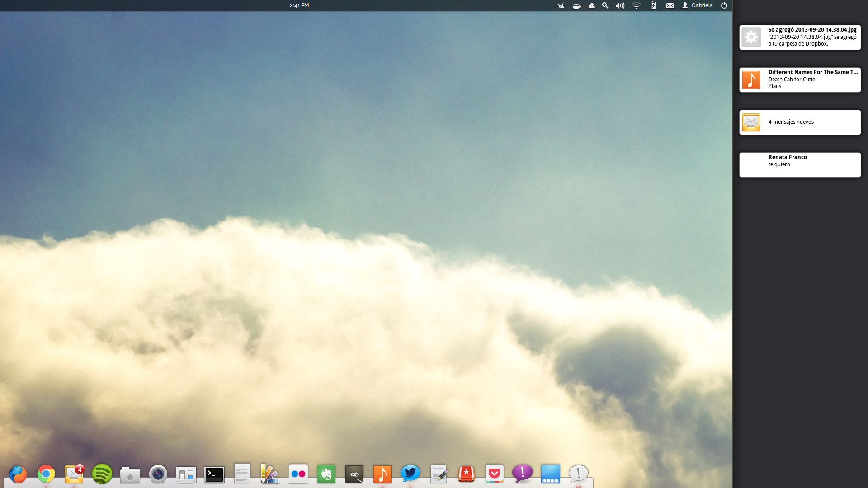Open the blue dock preferences icon
868x488 pixels.
click(x=551, y=474)
